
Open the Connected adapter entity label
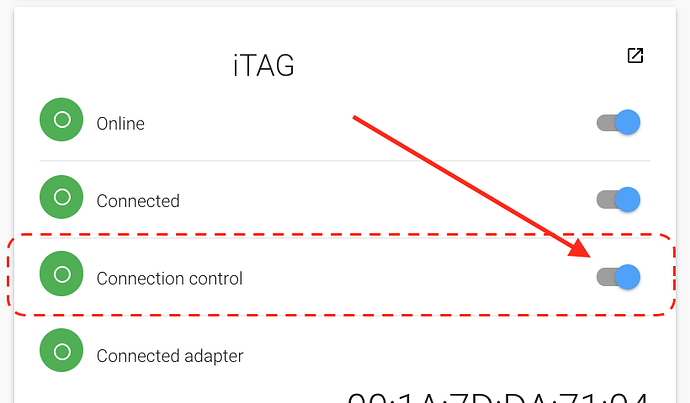[x=170, y=355]
